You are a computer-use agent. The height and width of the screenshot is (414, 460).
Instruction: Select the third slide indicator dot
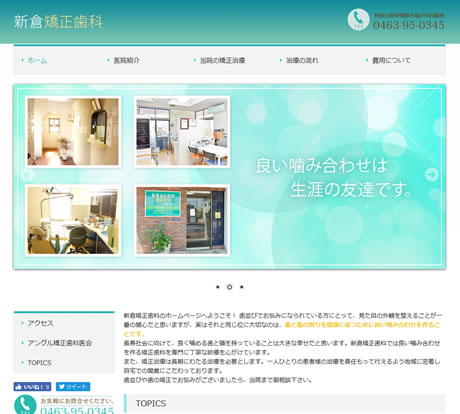click(x=242, y=287)
